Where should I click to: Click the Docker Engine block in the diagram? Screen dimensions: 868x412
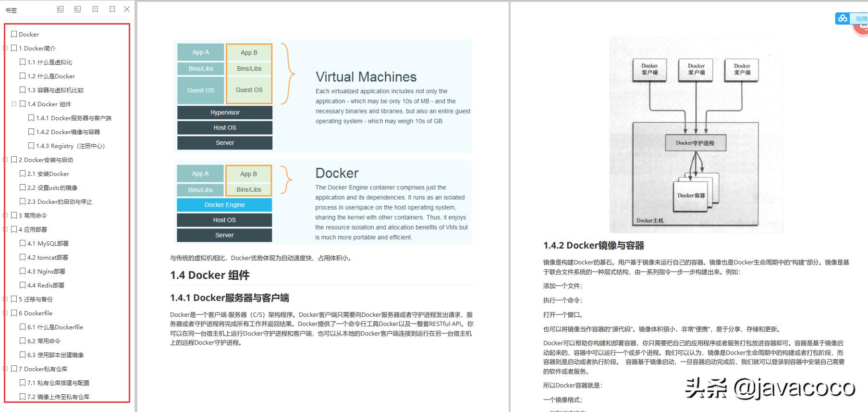(x=224, y=205)
